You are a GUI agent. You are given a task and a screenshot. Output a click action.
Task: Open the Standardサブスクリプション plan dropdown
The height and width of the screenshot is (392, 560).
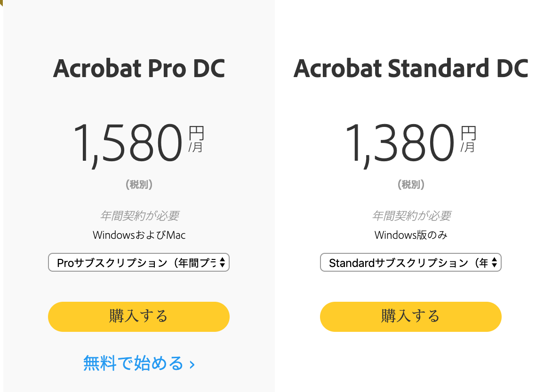point(411,263)
